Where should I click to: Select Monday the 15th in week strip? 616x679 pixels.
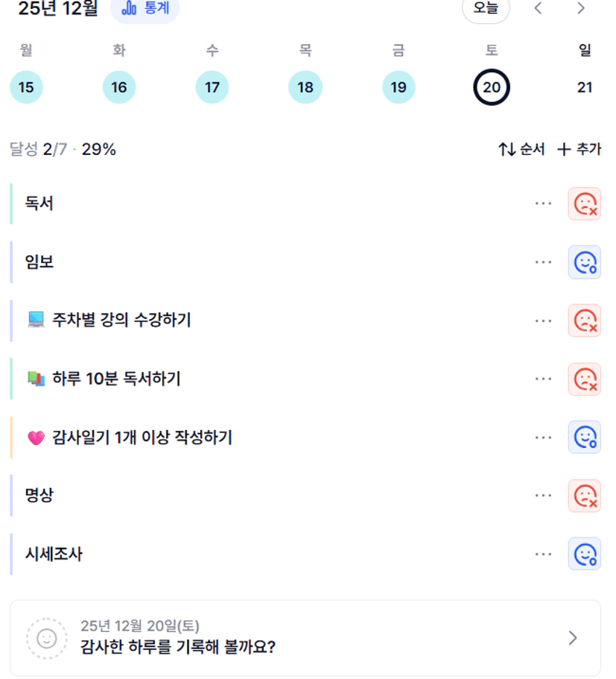pos(26,87)
